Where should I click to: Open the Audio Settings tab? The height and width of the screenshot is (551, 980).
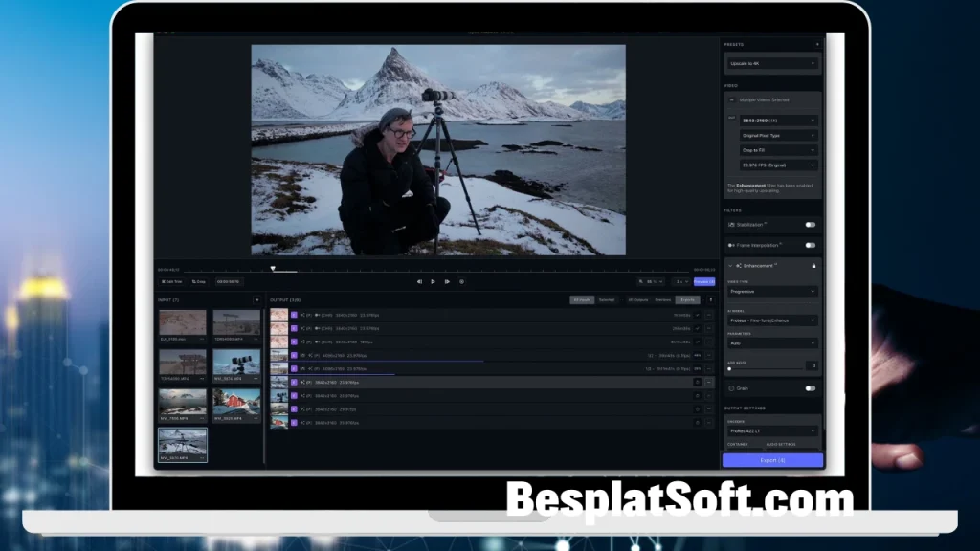tap(780, 444)
